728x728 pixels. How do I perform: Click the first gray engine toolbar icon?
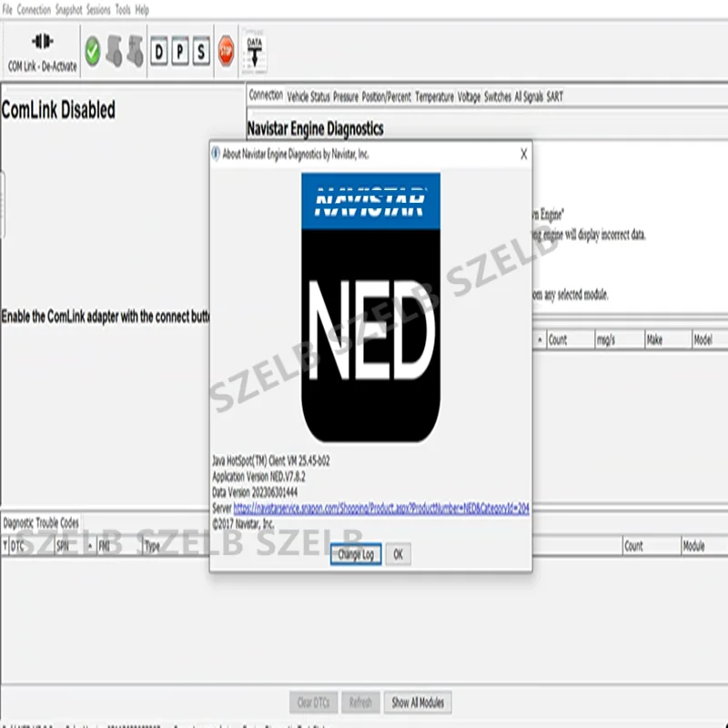[x=115, y=51]
